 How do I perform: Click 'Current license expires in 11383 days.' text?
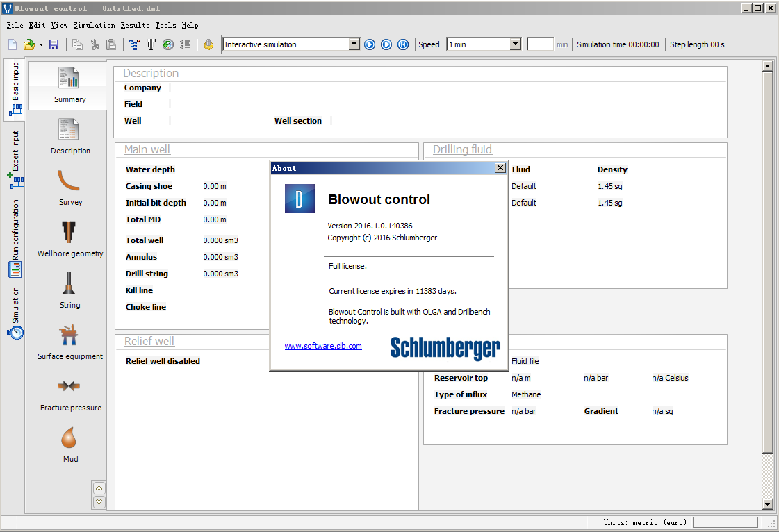click(393, 291)
